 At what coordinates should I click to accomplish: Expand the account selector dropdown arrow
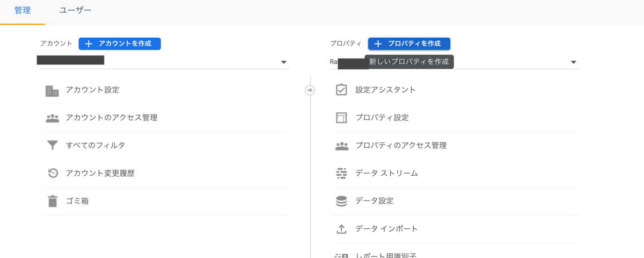click(284, 62)
